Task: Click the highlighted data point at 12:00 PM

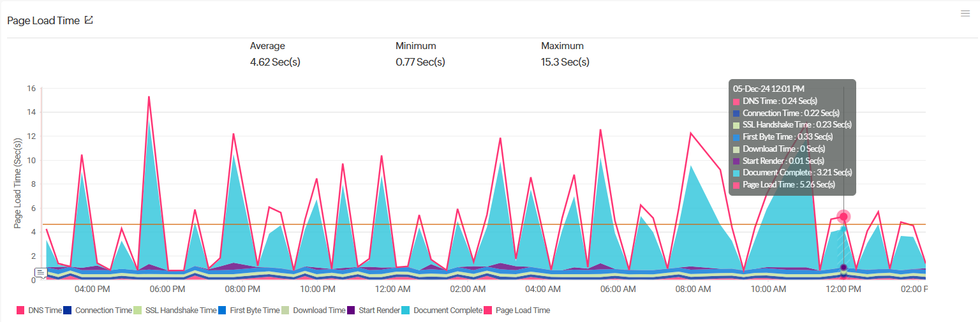Action: (843, 217)
